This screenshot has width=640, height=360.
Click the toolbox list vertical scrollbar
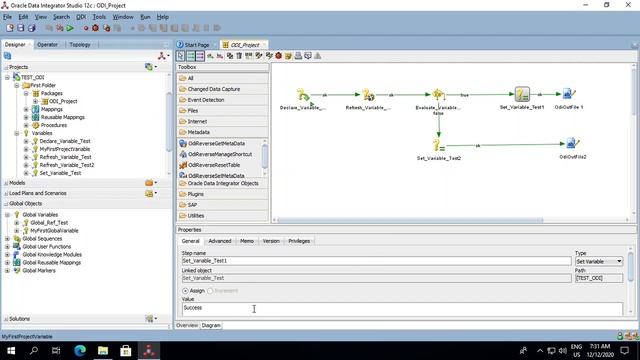264,157
